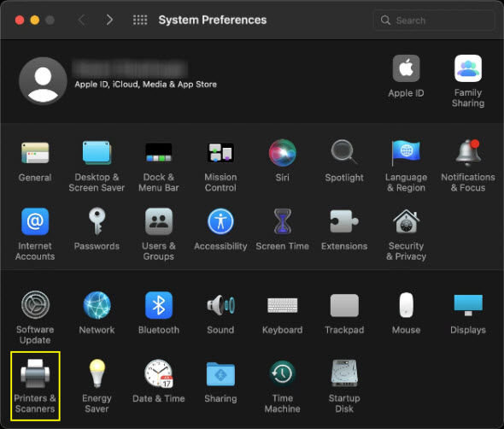Click the Show All grid button

click(x=140, y=20)
